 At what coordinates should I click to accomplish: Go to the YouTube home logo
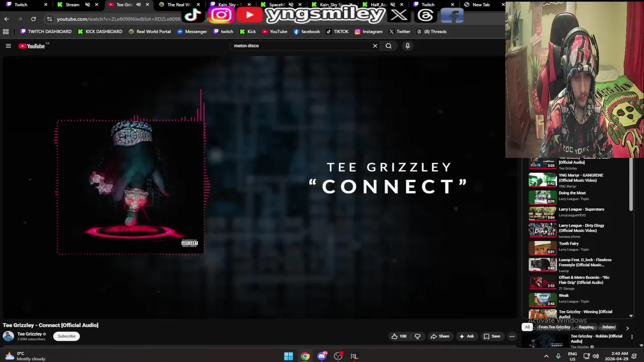click(x=32, y=46)
